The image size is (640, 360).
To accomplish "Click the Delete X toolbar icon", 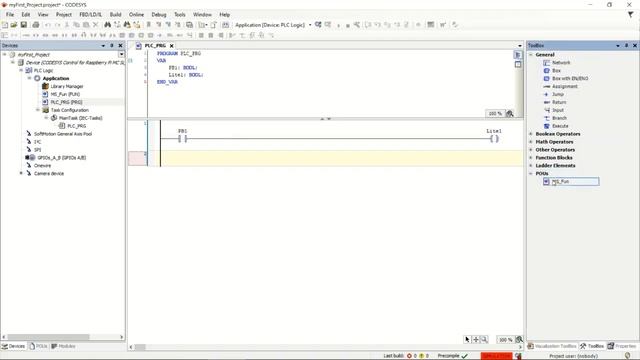I will click(x=96, y=25).
